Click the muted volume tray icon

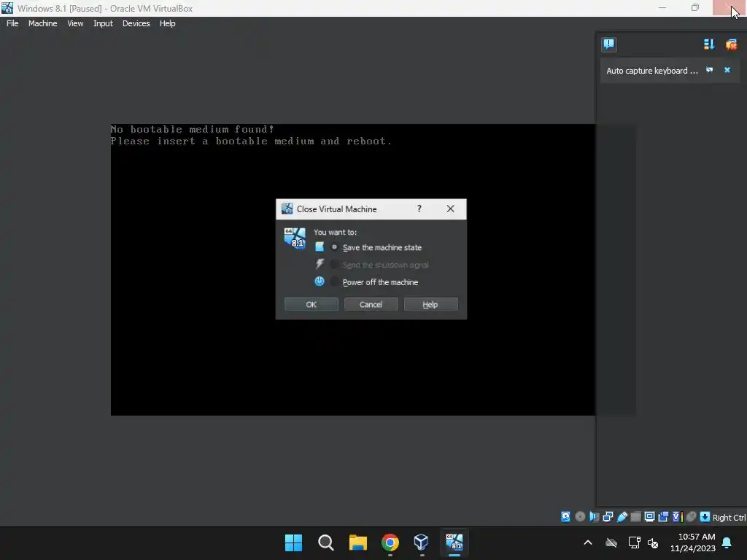(x=653, y=542)
